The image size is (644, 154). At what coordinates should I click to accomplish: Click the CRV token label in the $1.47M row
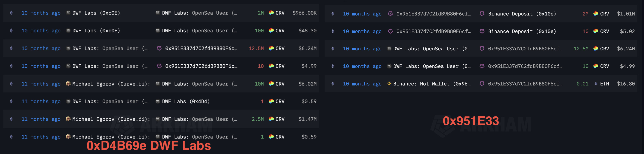click(280, 119)
